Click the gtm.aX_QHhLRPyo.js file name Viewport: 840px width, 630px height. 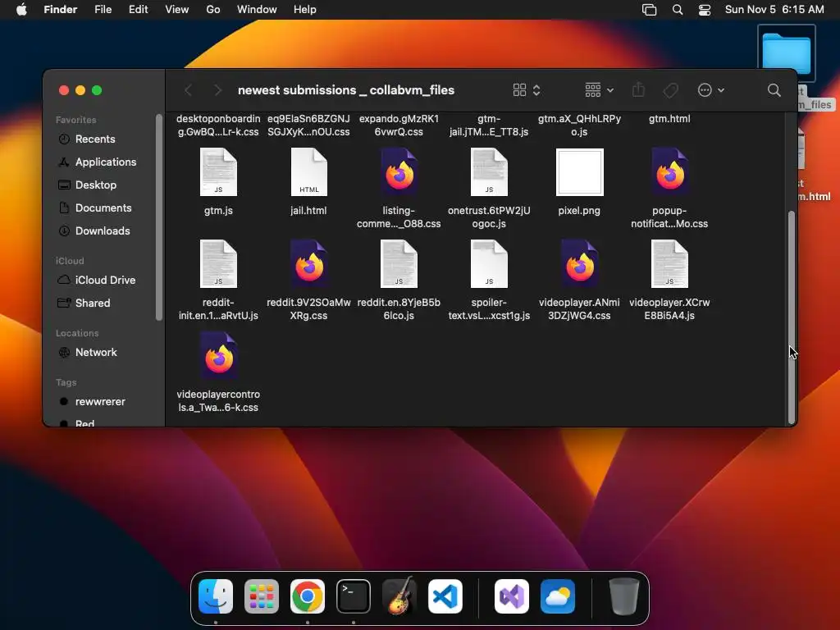580,126
